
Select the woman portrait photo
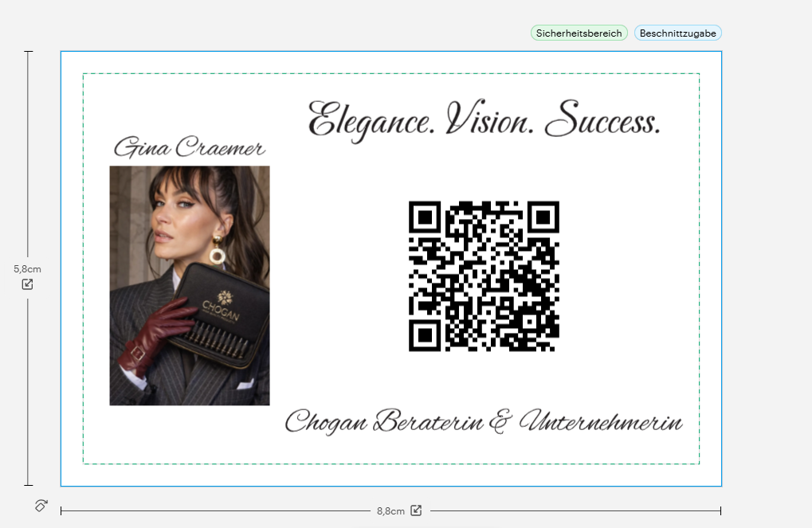[x=190, y=285]
